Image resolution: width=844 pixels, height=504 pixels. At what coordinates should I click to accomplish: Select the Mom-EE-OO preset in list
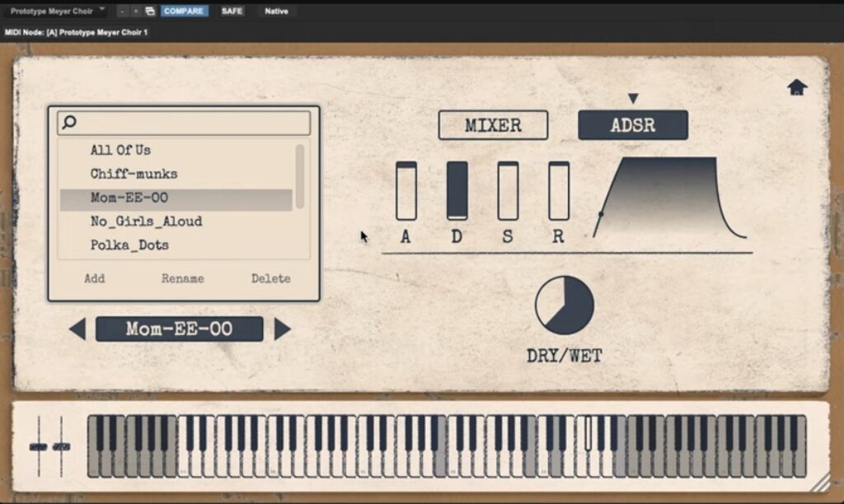tap(176, 198)
